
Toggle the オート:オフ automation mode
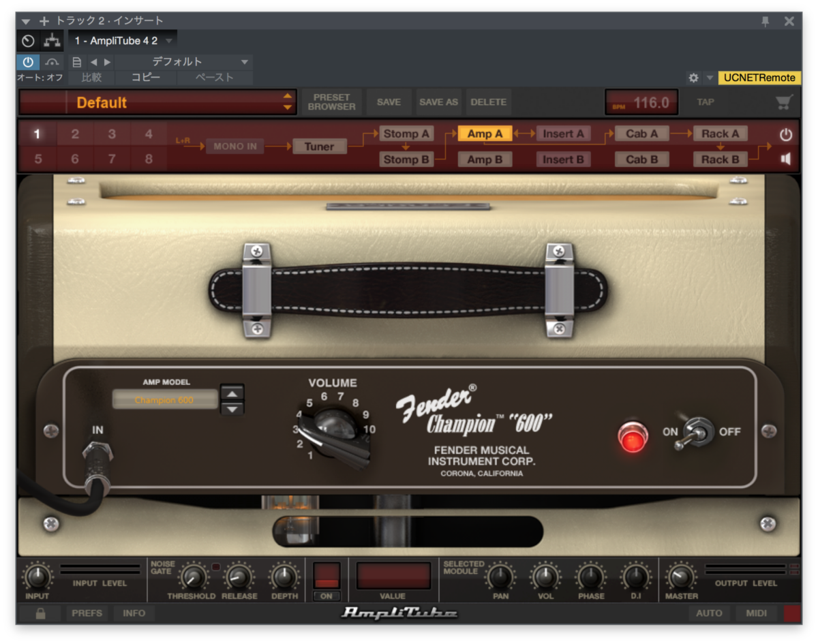coord(40,78)
